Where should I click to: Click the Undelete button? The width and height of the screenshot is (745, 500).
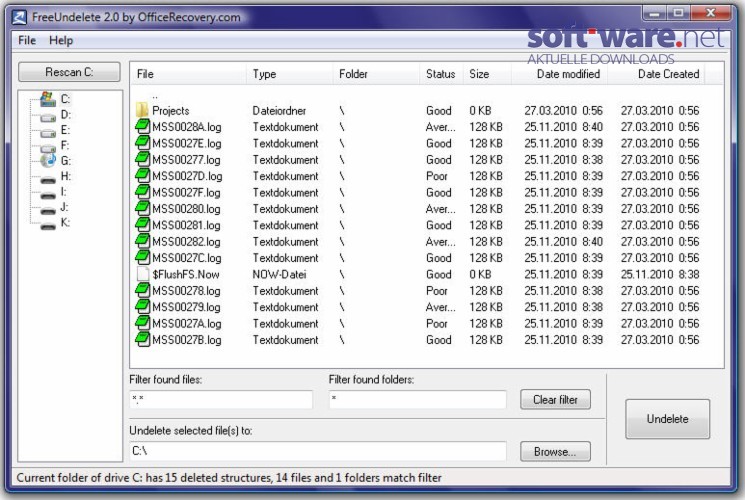pyautogui.click(x=668, y=419)
